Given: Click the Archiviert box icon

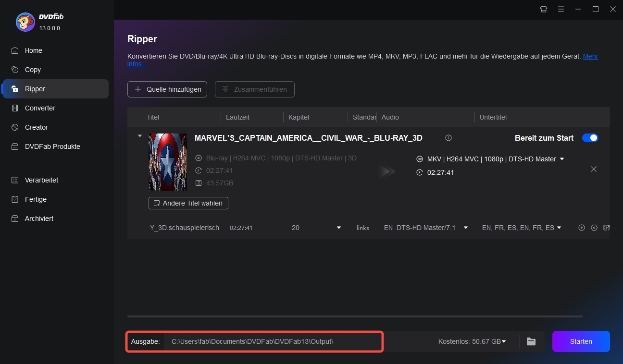Looking at the screenshot, I should [15, 218].
